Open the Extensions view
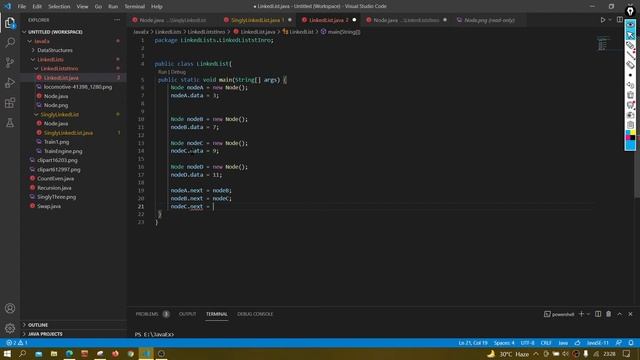The image size is (640, 360). [10, 102]
